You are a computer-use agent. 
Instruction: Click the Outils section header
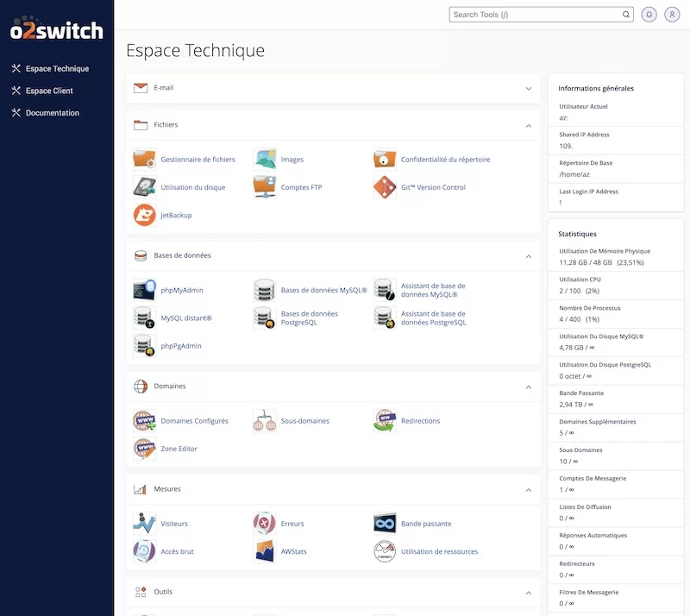(333, 592)
